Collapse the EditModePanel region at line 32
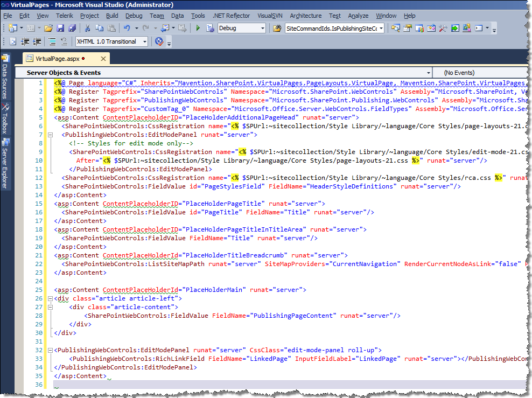This screenshot has height=398, width=532. click(50, 350)
